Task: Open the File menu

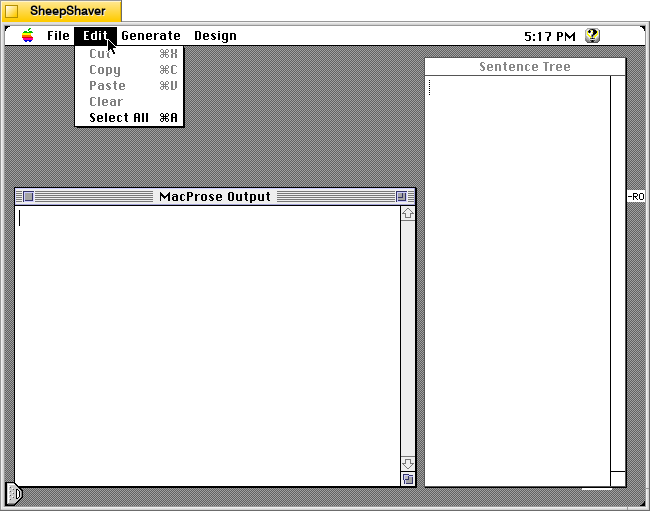Action: tap(58, 36)
